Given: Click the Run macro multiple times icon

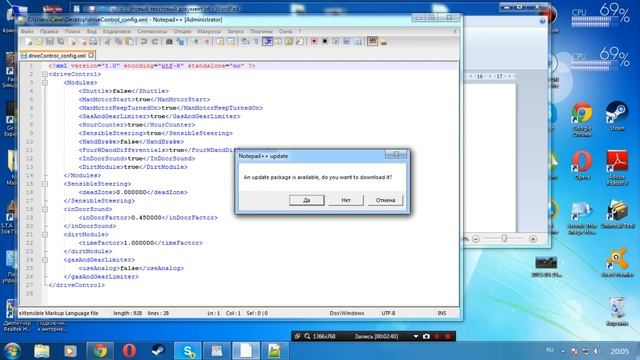Looking at the screenshot, I should pos(347,42).
